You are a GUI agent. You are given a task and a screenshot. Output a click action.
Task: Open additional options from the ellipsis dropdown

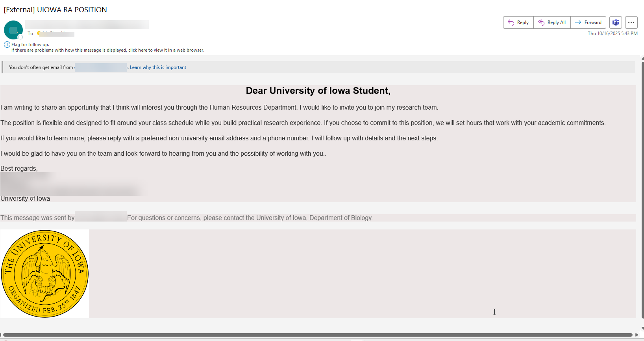(x=631, y=22)
